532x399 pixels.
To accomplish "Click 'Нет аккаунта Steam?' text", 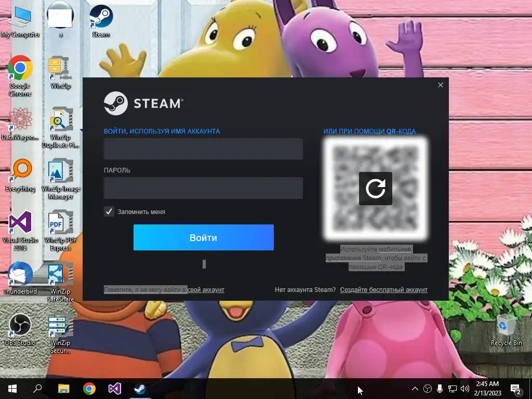I will 305,290.
